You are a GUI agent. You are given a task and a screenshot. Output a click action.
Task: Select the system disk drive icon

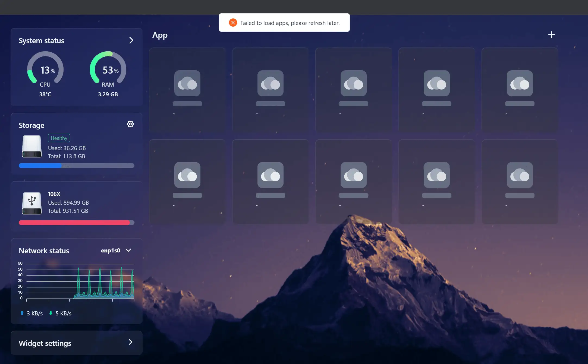coord(32,147)
